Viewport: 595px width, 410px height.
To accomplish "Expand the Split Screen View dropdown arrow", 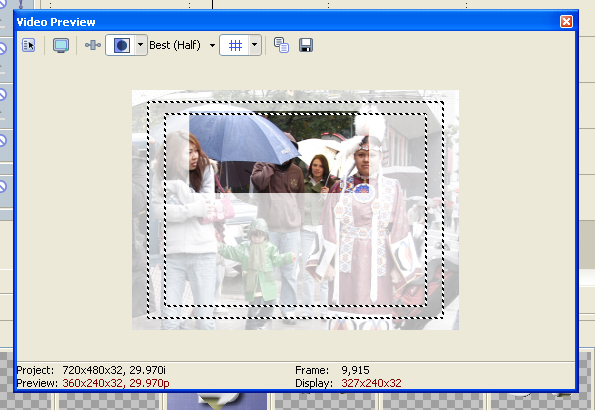I will point(141,45).
